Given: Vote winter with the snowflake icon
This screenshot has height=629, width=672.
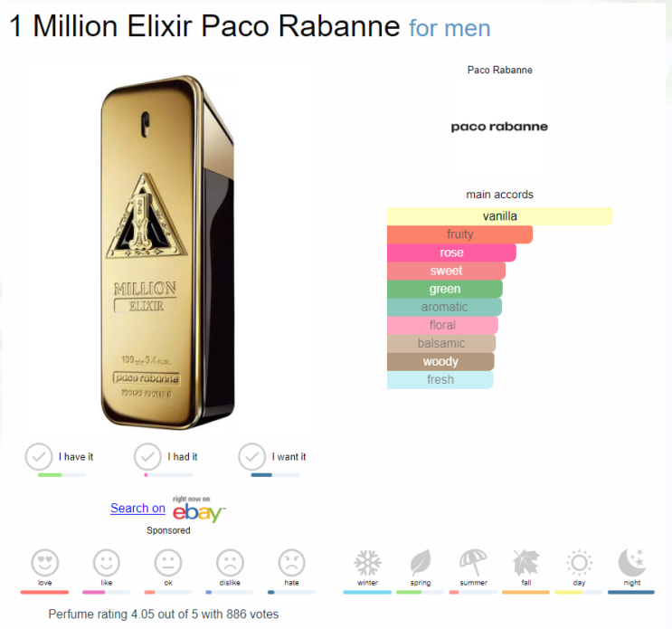Looking at the screenshot, I should [367, 563].
